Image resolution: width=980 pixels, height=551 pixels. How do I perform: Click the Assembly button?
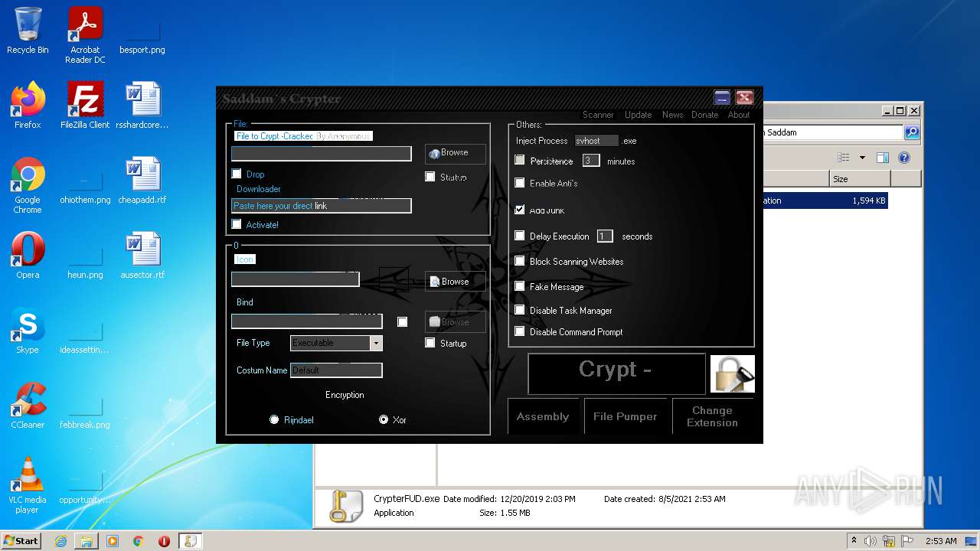click(543, 416)
